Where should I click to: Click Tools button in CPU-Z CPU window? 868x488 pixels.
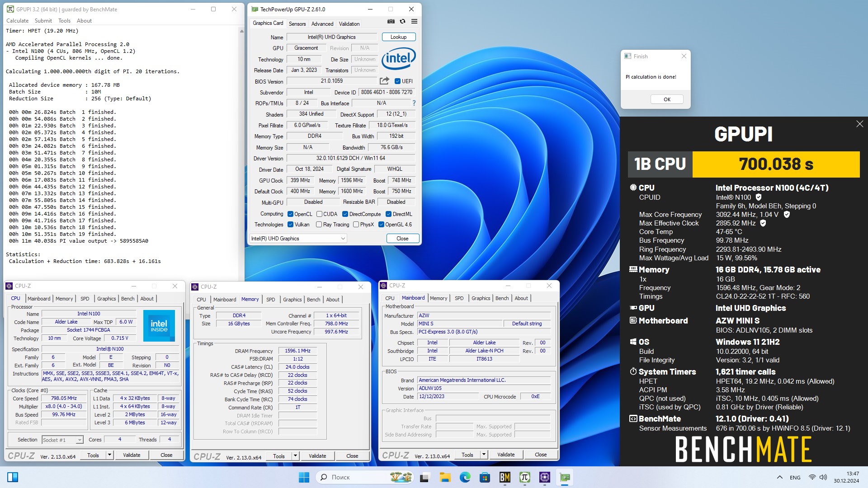coord(93,455)
